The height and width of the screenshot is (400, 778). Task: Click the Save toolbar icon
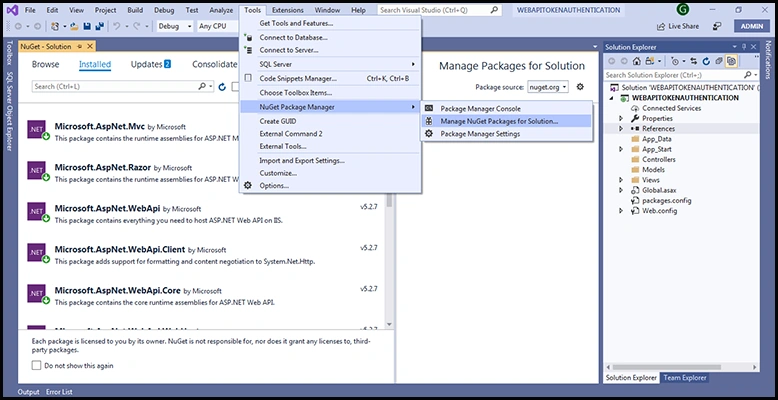[x=87, y=26]
